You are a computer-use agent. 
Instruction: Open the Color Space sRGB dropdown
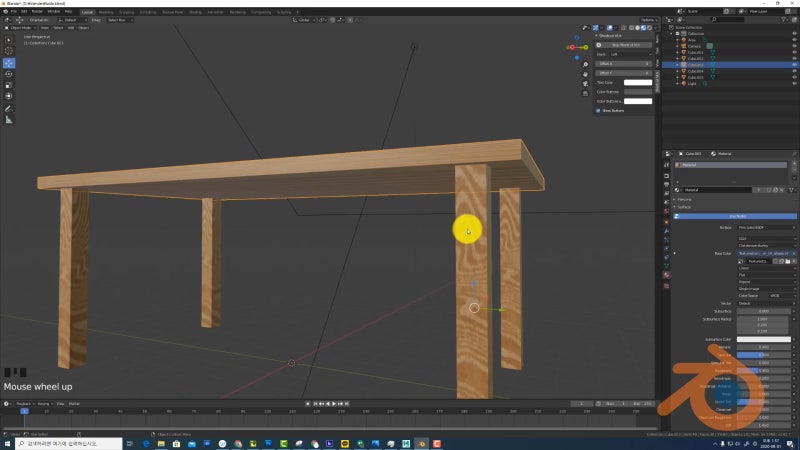(x=782, y=296)
